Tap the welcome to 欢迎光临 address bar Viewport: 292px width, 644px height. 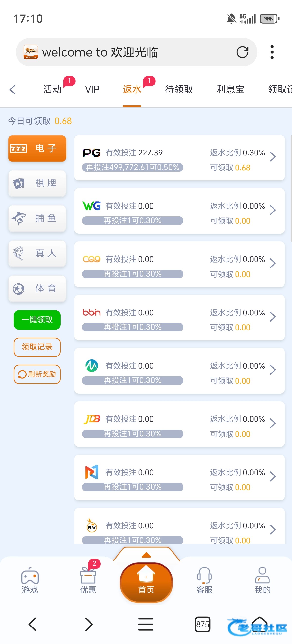pos(125,52)
